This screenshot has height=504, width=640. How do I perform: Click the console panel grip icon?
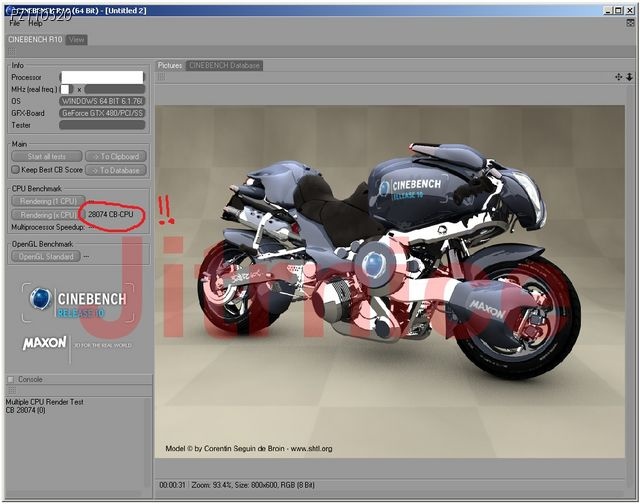coord(12,391)
